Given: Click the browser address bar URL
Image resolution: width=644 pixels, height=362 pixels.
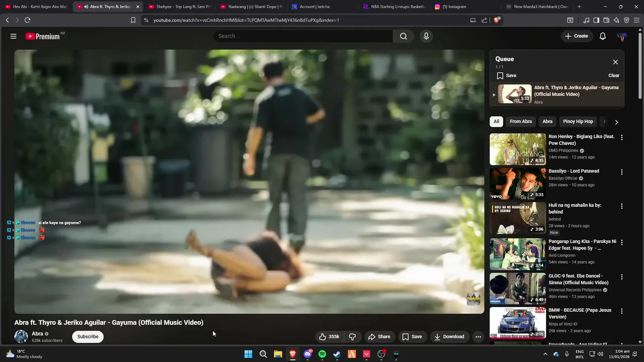Looking at the screenshot, I should click(x=246, y=20).
